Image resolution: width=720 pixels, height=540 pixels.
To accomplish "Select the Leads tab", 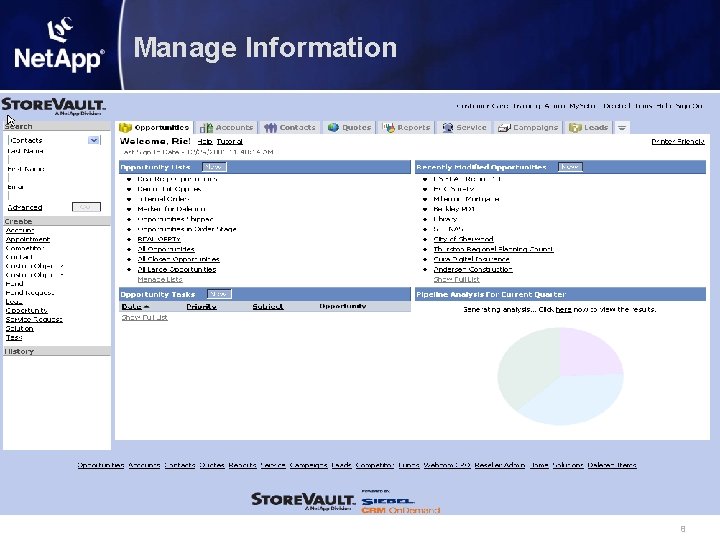I will coord(589,128).
